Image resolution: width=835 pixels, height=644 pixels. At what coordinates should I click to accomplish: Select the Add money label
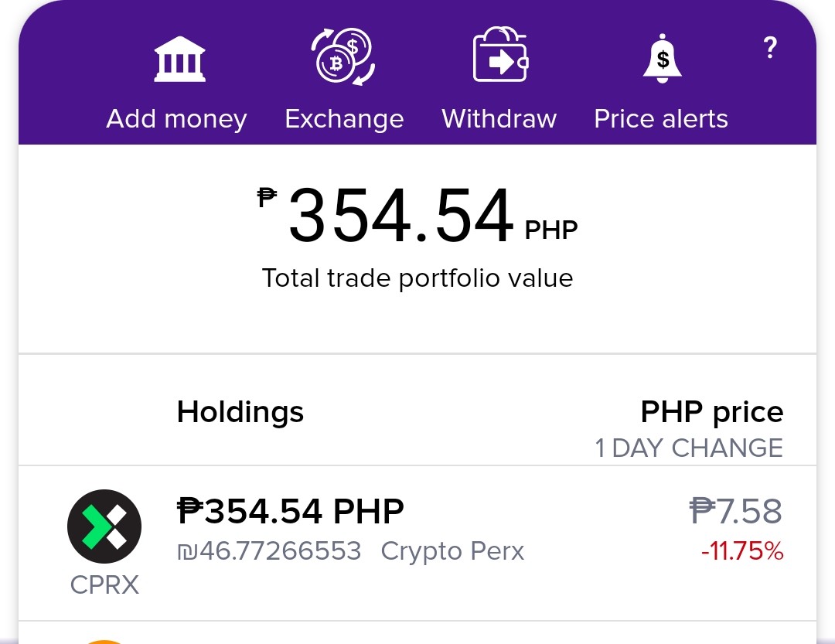[177, 119]
